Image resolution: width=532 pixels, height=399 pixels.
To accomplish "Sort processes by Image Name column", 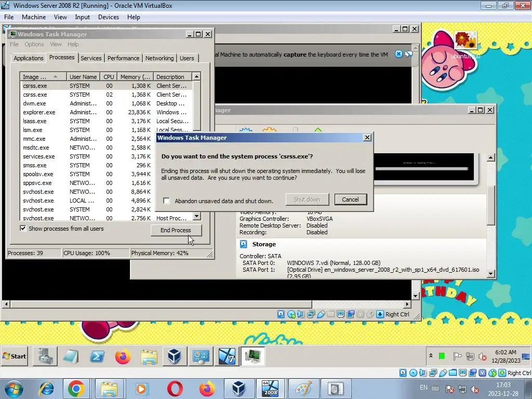I will [43, 77].
